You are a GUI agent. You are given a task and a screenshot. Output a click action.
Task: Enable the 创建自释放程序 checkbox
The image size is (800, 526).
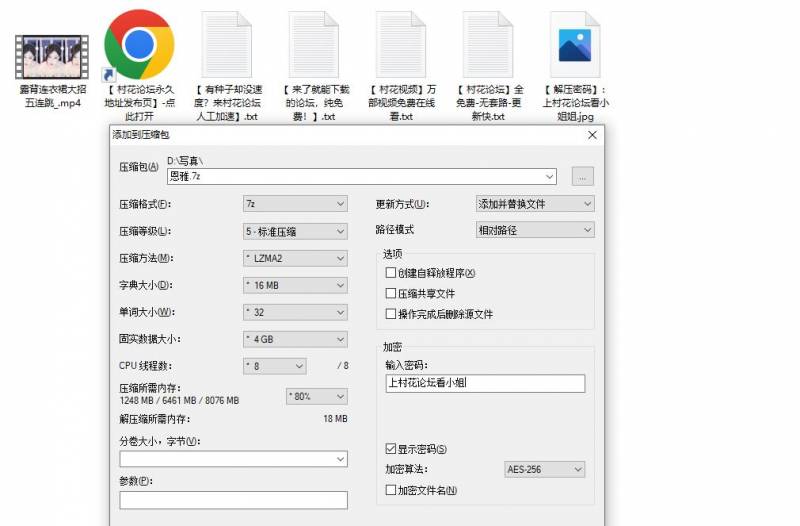tap(391, 273)
